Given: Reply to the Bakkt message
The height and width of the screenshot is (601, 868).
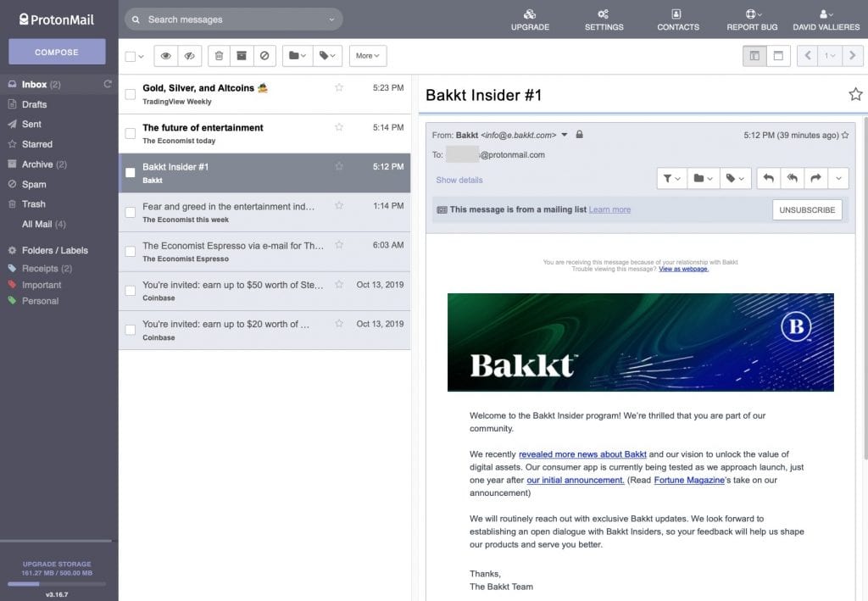Looking at the screenshot, I should [768, 178].
